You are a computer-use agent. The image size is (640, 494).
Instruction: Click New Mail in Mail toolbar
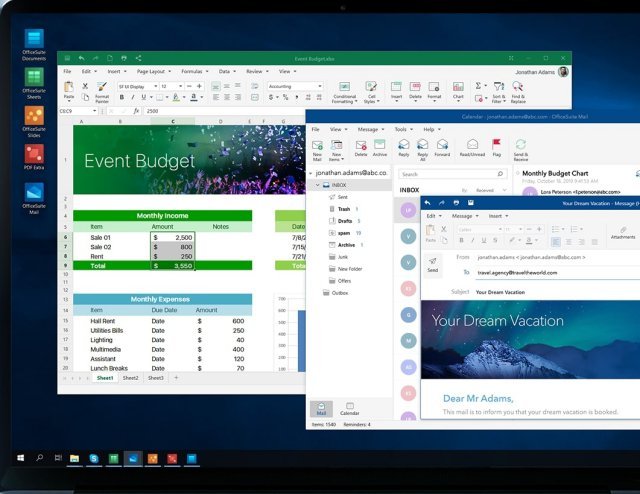pos(317,150)
